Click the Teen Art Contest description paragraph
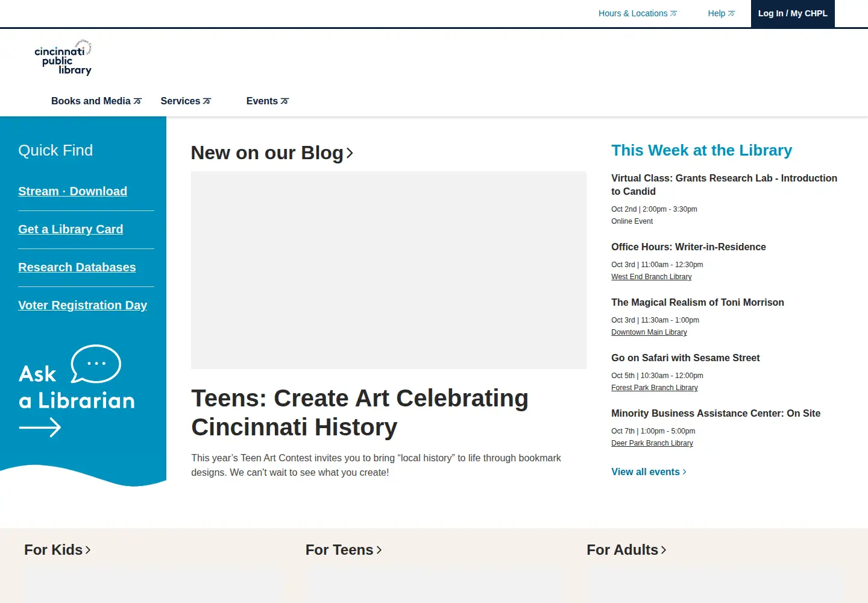The height and width of the screenshot is (603, 868). pos(376,466)
